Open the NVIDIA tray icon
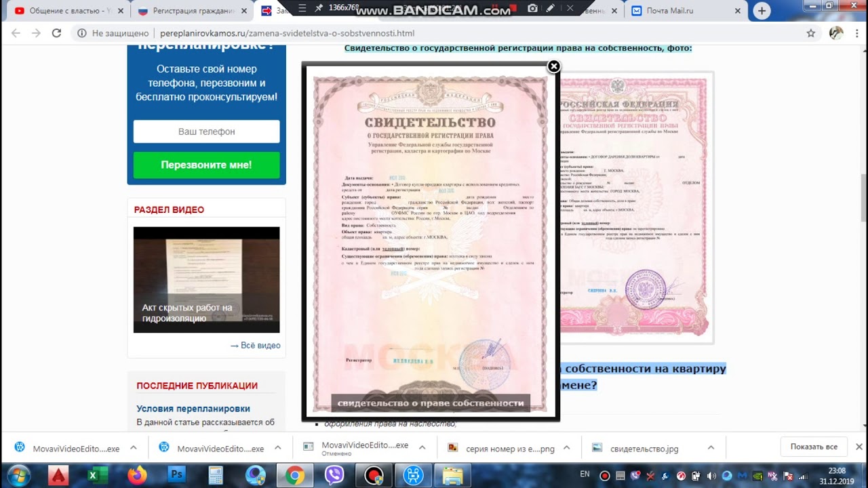 (758, 476)
